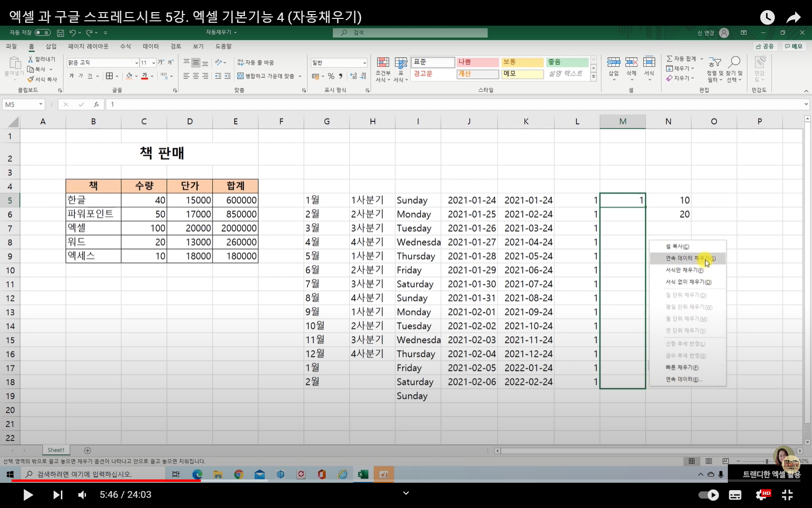Click the percent style icon
Viewport: 812px width, 508px height.
331,76
